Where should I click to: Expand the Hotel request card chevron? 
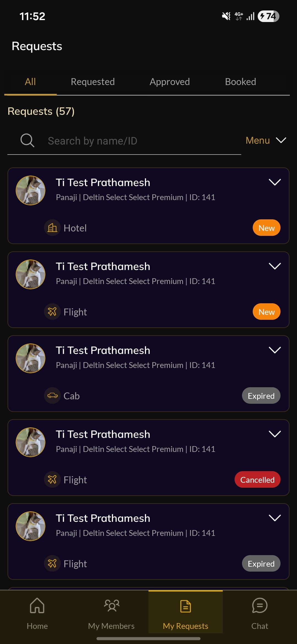click(275, 182)
